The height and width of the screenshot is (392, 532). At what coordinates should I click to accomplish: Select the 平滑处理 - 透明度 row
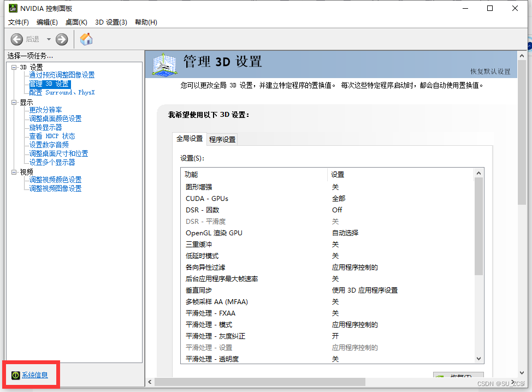(327, 359)
